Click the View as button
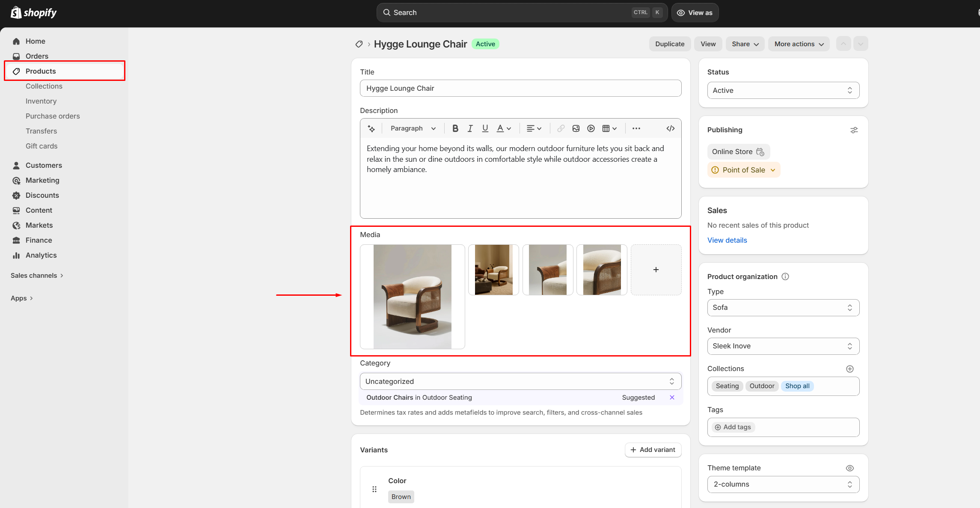This screenshot has height=508, width=980. [x=695, y=12]
